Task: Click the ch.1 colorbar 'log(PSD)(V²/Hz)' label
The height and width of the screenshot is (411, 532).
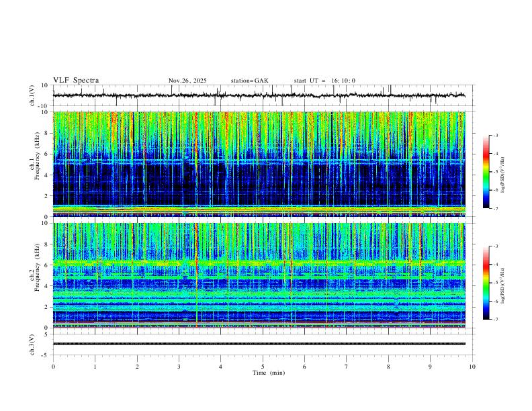Action: coord(503,175)
